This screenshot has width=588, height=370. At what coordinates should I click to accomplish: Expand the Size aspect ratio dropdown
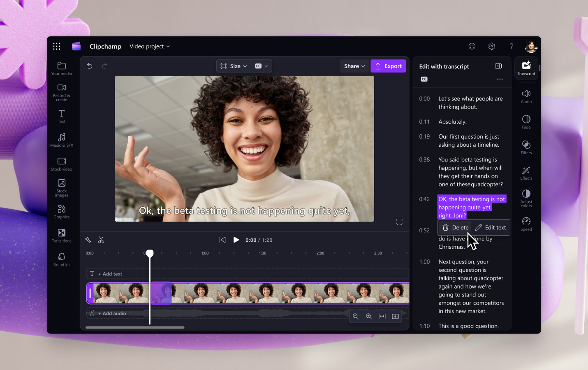pos(234,66)
